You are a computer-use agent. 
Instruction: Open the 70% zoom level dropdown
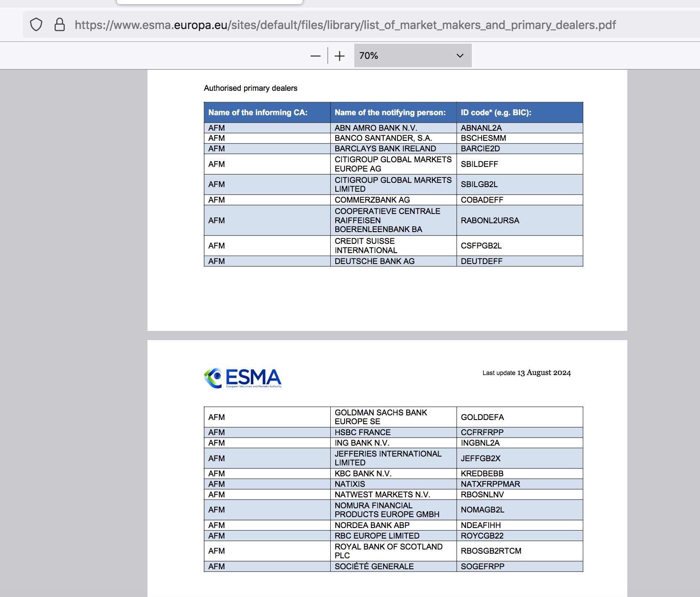[x=413, y=55]
